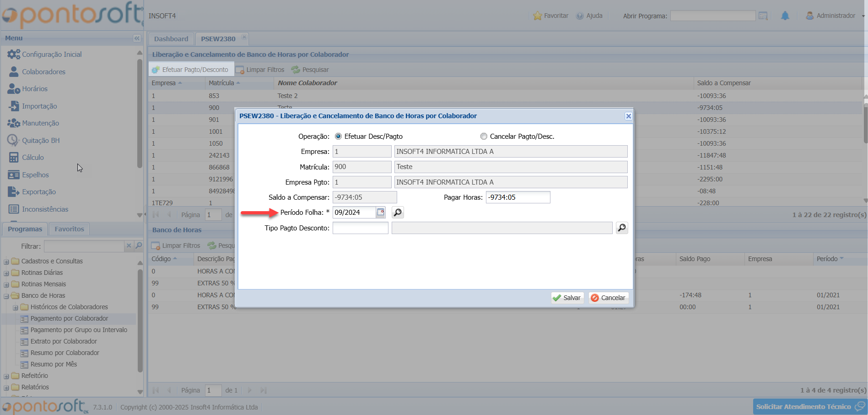Select the Cancelar Pagto/Desc. radio option
Viewport: 868px width, 415px height.
[x=484, y=137]
